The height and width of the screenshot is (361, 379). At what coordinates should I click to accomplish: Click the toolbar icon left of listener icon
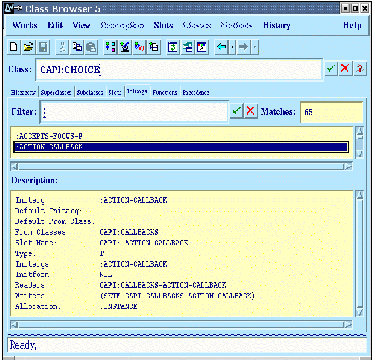coord(139,48)
